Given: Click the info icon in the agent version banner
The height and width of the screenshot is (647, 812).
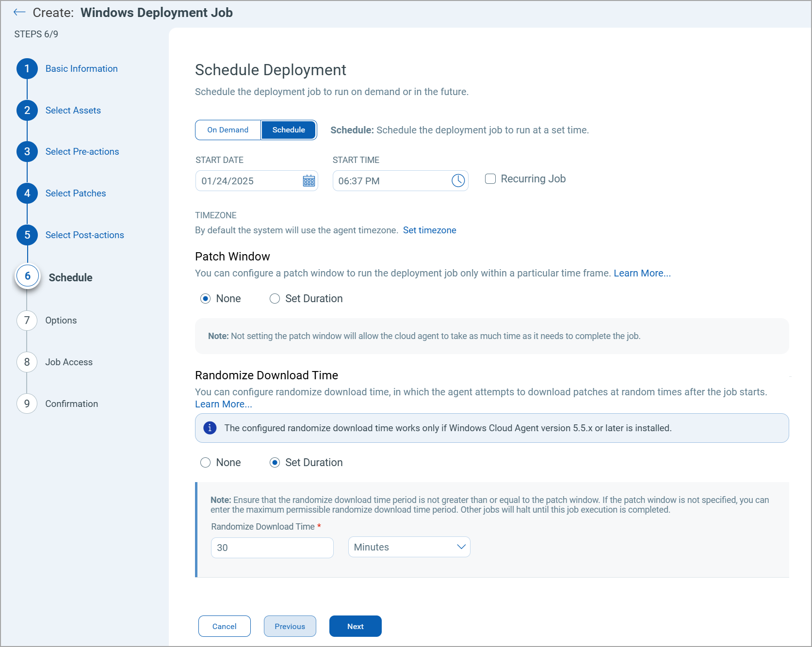Looking at the screenshot, I should (209, 428).
